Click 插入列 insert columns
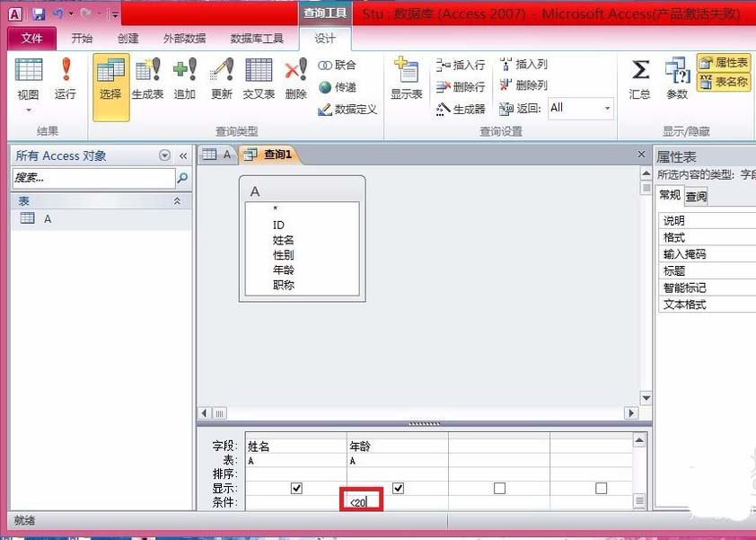756x540 pixels. 523,64
